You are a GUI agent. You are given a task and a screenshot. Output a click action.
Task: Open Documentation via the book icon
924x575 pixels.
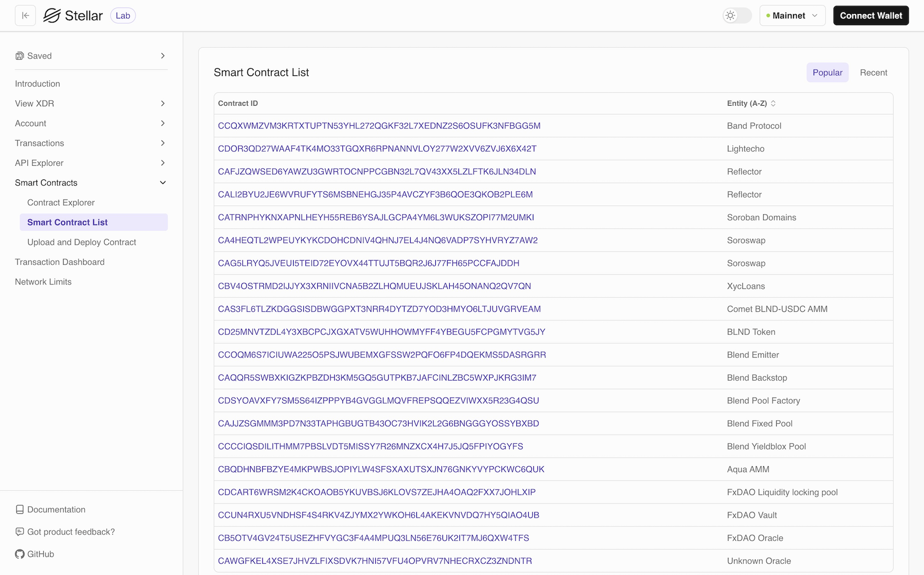pos(20,509)
